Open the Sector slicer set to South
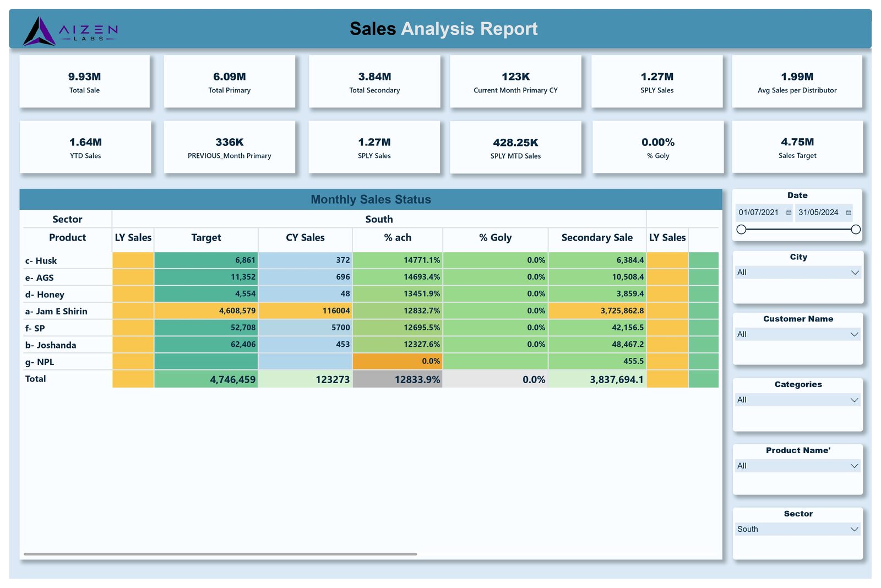 798,529
